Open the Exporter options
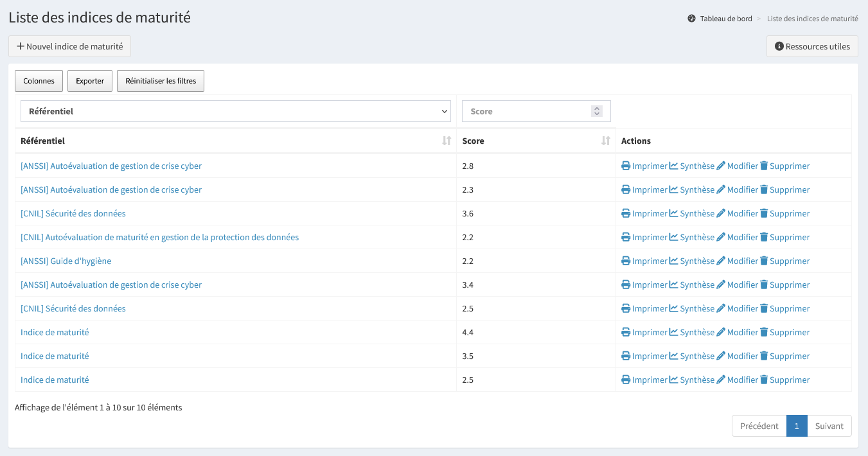 [90, 81]
